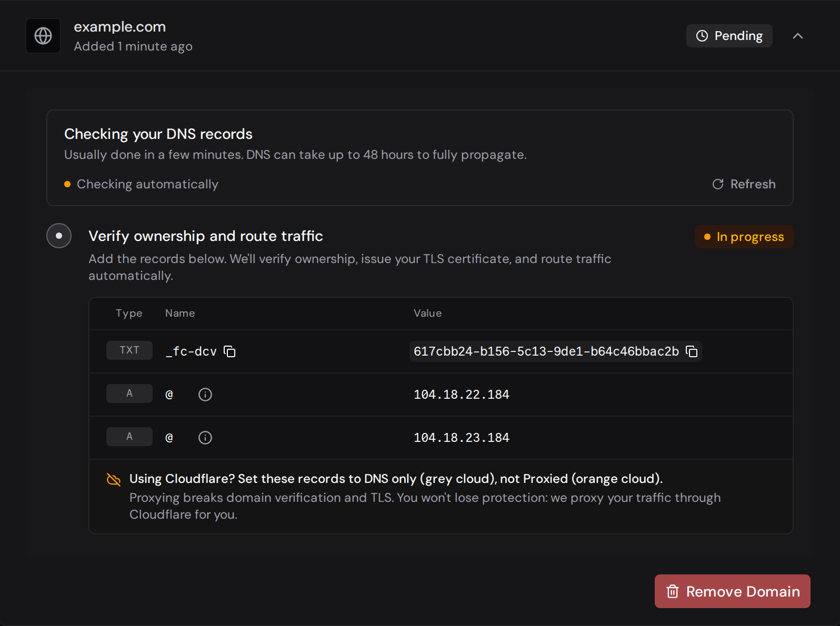Click the Added 1 minute ago text

(x=133, y=46)
